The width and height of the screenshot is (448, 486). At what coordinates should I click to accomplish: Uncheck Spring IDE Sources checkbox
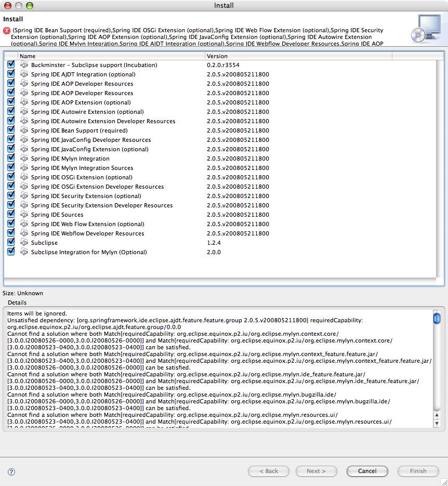pos(11,214)
